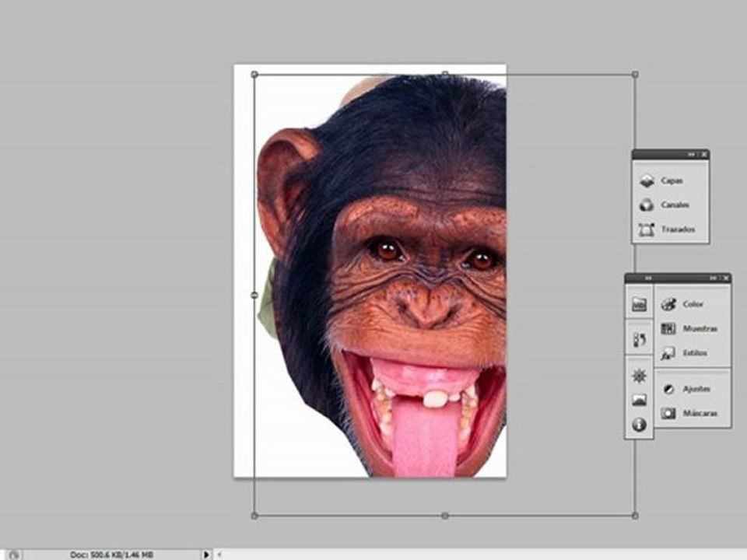Click the top-right transform handle
Image resolution: width=747 pixels, height=560 pixels.
click(x=635, y=75)
